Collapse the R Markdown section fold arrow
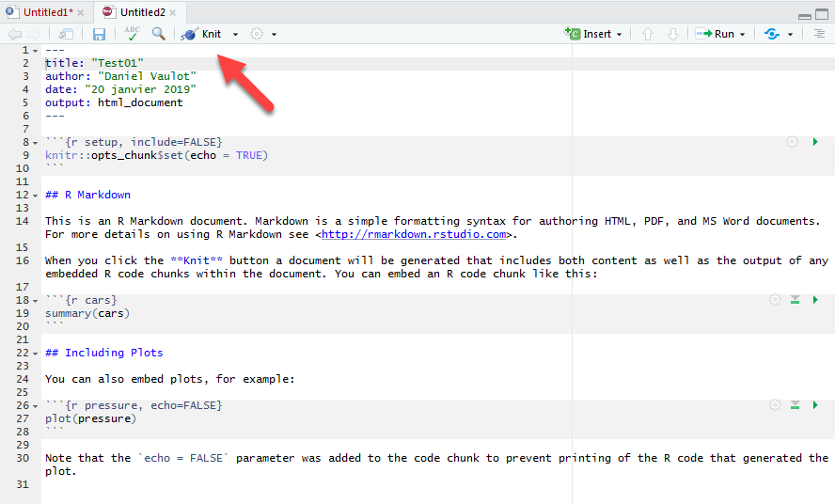 point(35,196)
